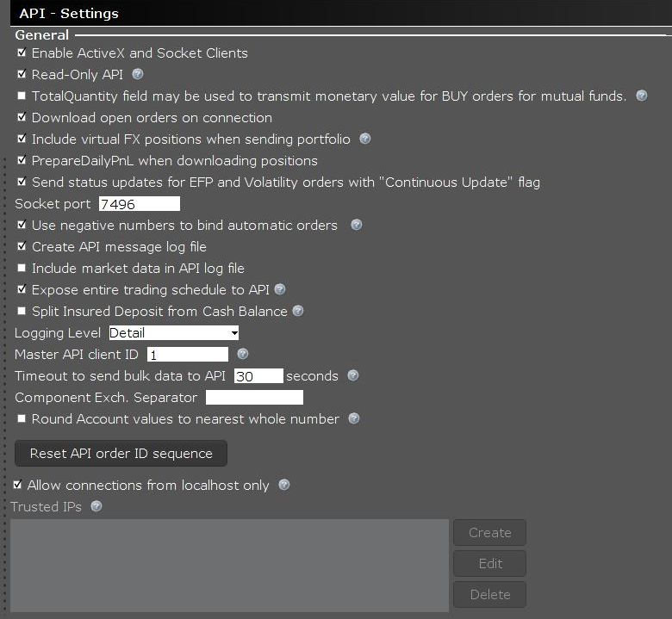Image resolution: width=672 pixels, height=619 pixels.
Task: Open the Logging Level dropdown
Action: coord(173,333)
